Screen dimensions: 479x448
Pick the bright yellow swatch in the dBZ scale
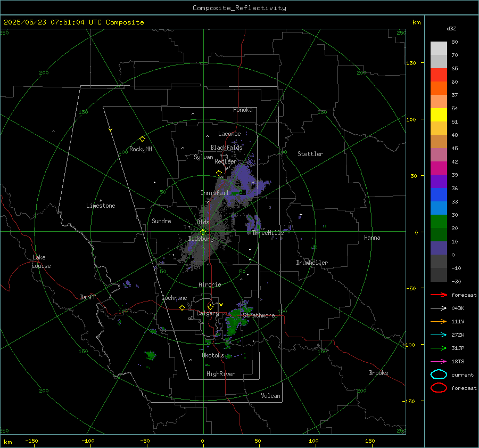(x=439, y=115)
